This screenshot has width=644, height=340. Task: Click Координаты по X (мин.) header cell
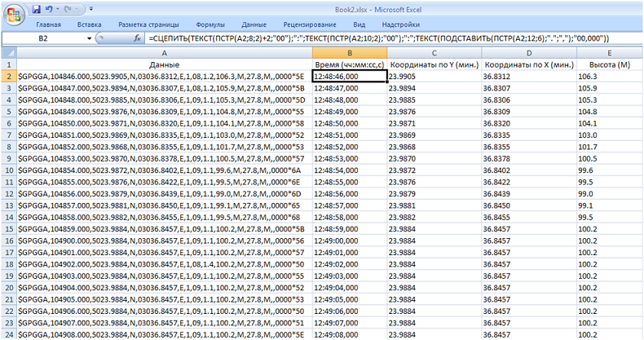coord(529,65)
